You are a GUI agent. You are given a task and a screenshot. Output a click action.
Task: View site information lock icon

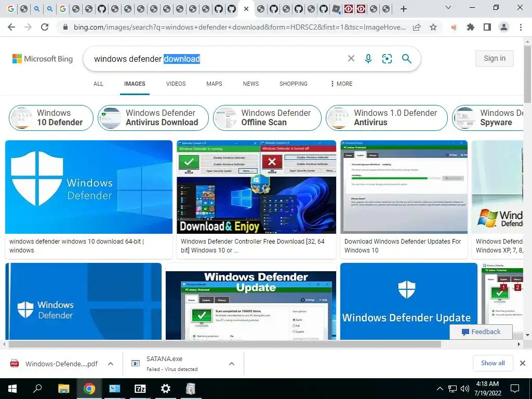(66, 27)
